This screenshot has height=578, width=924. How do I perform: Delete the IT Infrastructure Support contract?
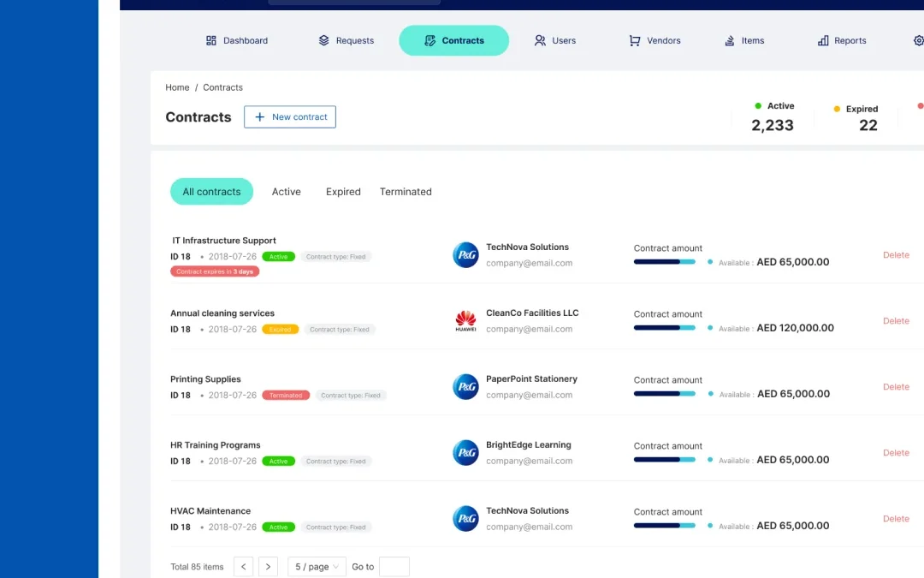coord(896,255)
